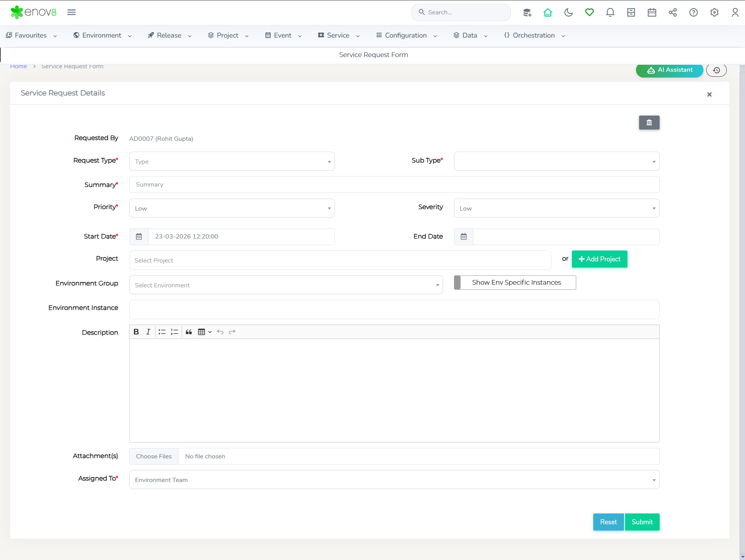
Task: Open the Assigned To dropdown
Action: point(394,480)
